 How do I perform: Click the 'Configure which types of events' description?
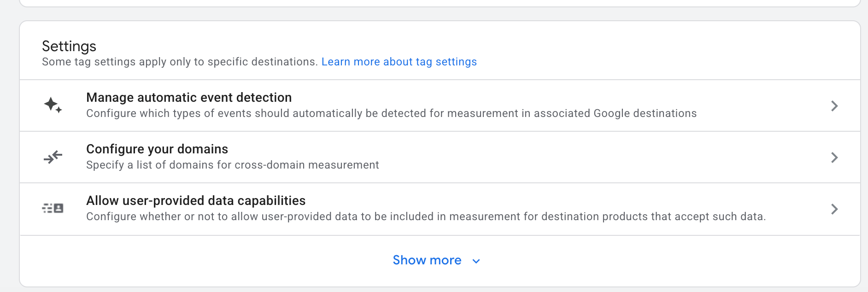click(391, 113)
